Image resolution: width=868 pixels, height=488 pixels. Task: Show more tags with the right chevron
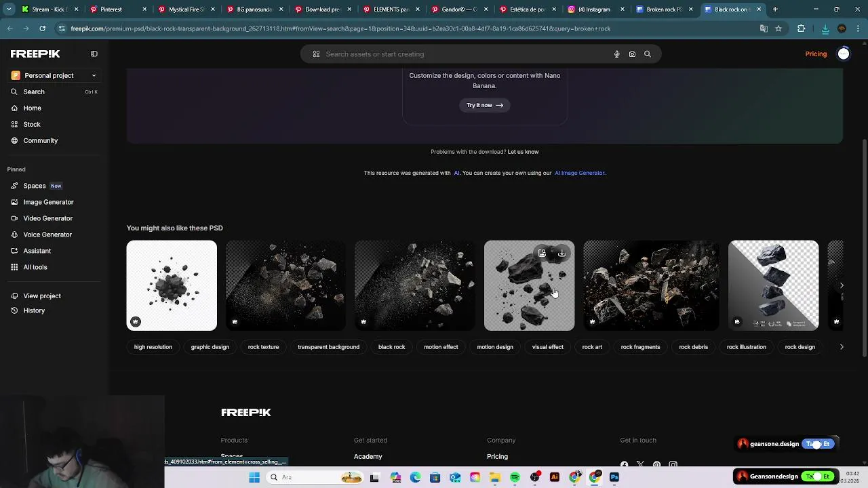click(x=842, y=347)
